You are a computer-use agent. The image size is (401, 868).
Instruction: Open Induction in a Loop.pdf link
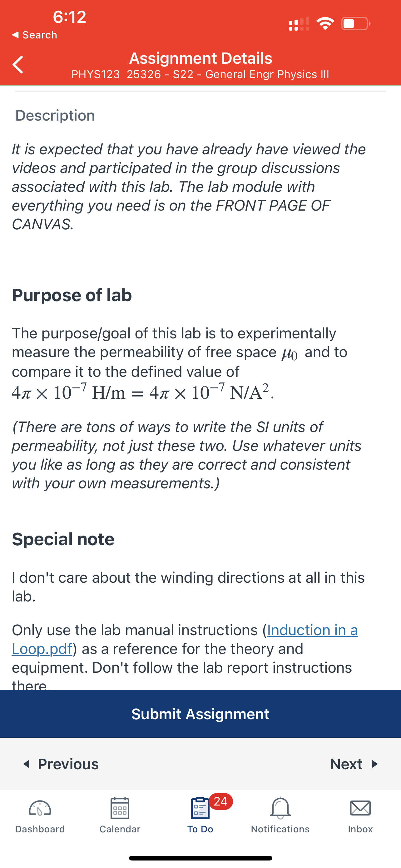pyautogui.click(x=185, y=639)
